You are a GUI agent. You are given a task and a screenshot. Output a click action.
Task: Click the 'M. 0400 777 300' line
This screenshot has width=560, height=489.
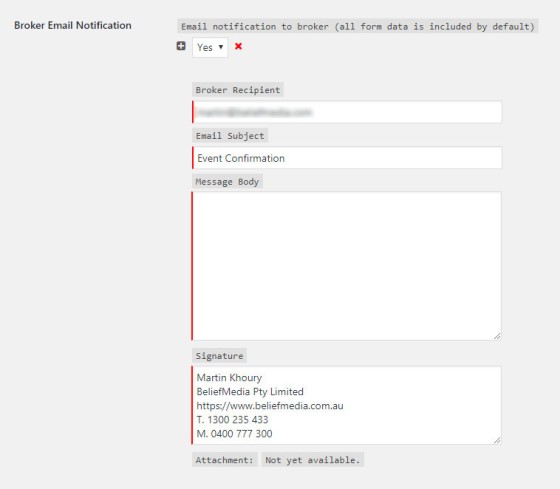[x=235, y=434]
